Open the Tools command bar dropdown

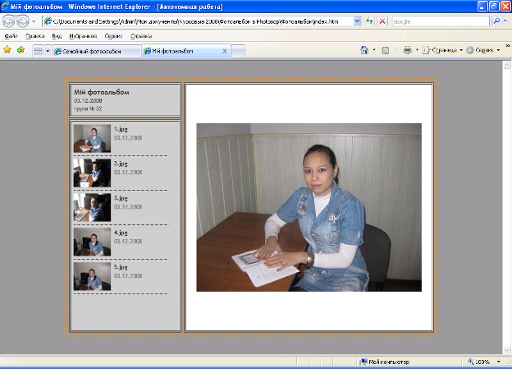click(x=483, y=50)
